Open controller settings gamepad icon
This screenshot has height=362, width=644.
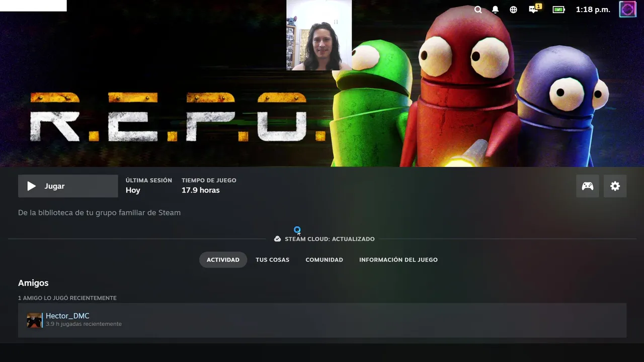[588, 186]
